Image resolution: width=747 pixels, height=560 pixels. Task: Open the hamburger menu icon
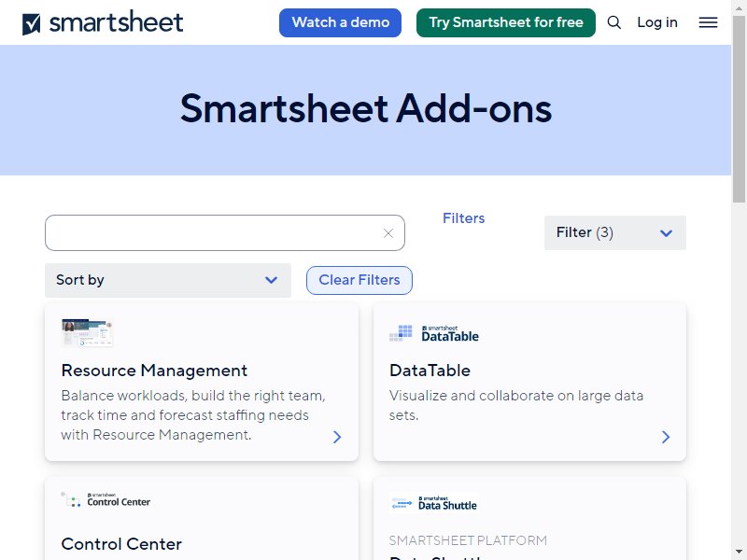pyautogui.click(x=708, y=22)
